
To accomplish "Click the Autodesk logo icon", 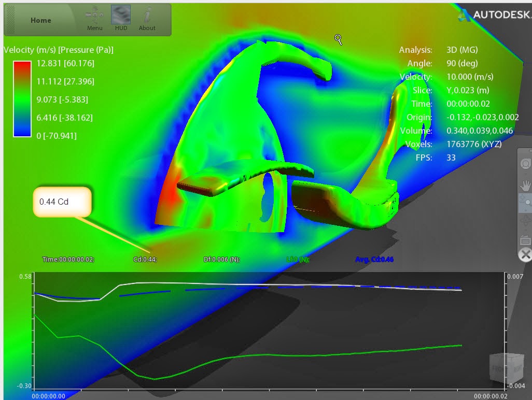I will (x=464, y=16).
